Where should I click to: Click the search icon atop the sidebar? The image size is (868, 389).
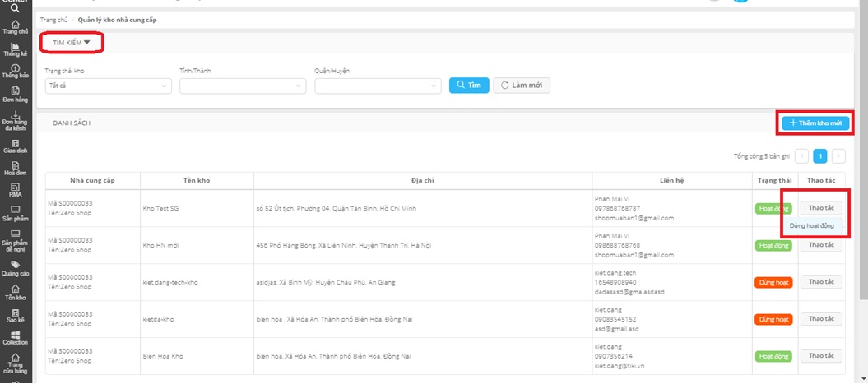[x=16, y=8]
